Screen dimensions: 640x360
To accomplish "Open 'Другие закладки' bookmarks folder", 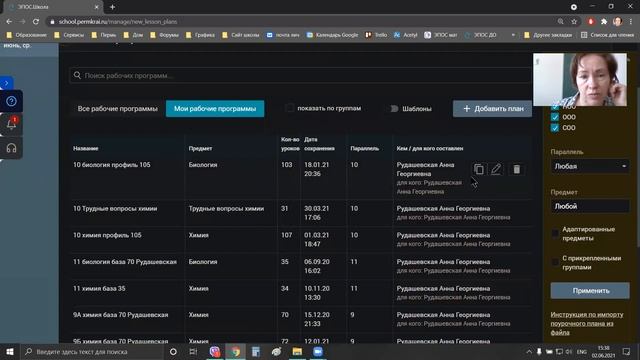I will click(548, 35).
